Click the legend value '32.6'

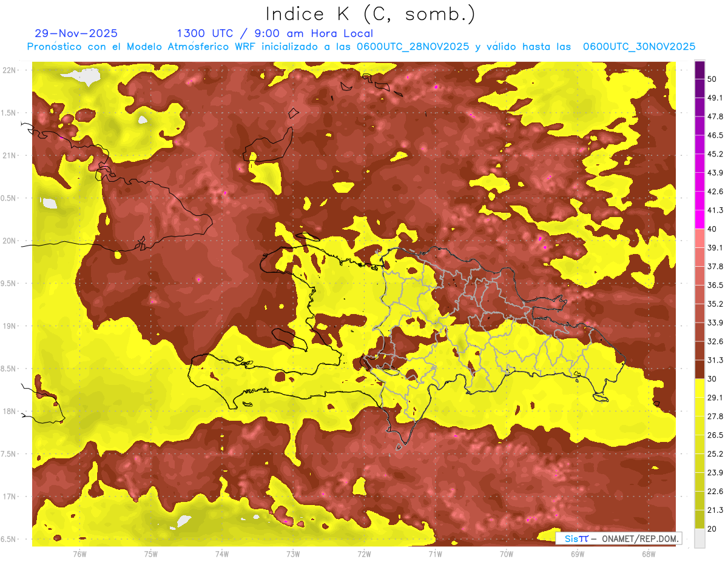pos(715,341)
